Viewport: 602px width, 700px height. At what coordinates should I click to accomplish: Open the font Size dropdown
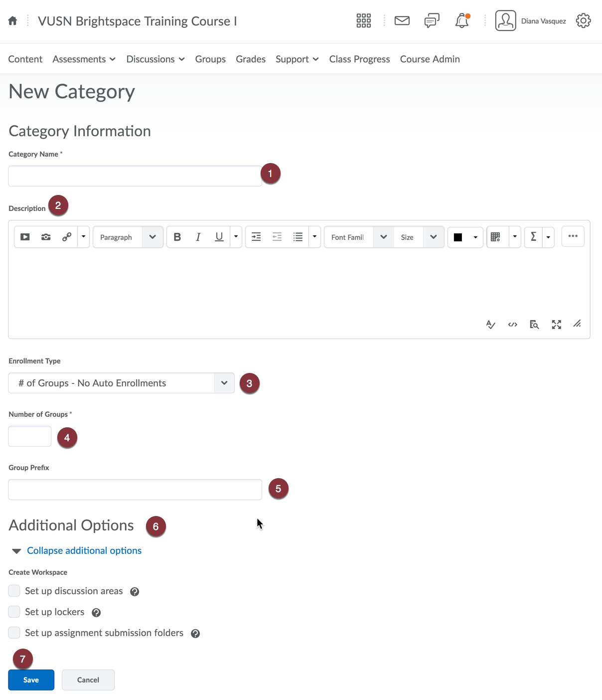click(x=419, y=237)
